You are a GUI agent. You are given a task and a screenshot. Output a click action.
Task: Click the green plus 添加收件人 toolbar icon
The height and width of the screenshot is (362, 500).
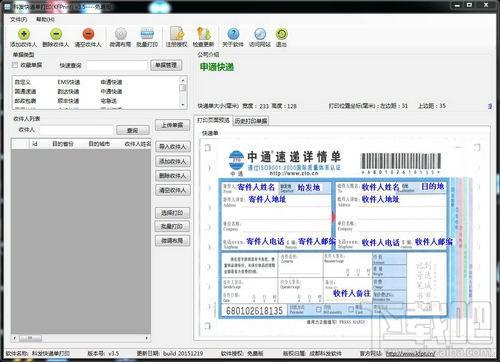(x=24, y=34)
